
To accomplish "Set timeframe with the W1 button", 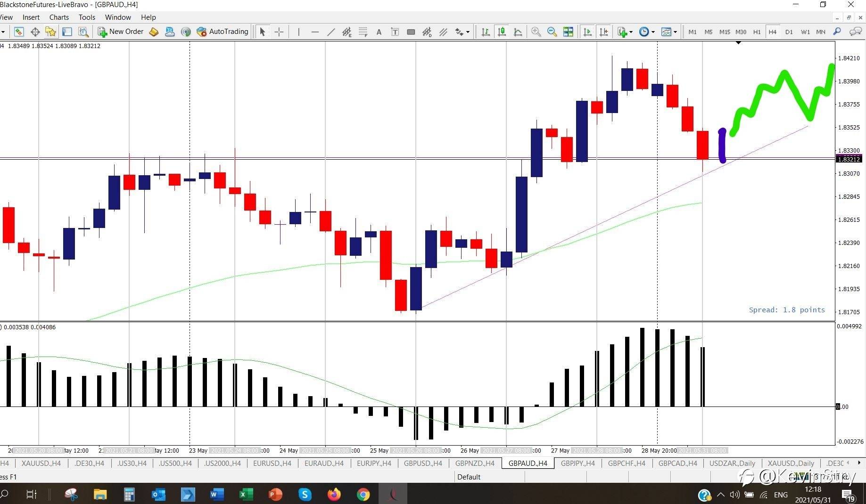I will pos(805,32).
